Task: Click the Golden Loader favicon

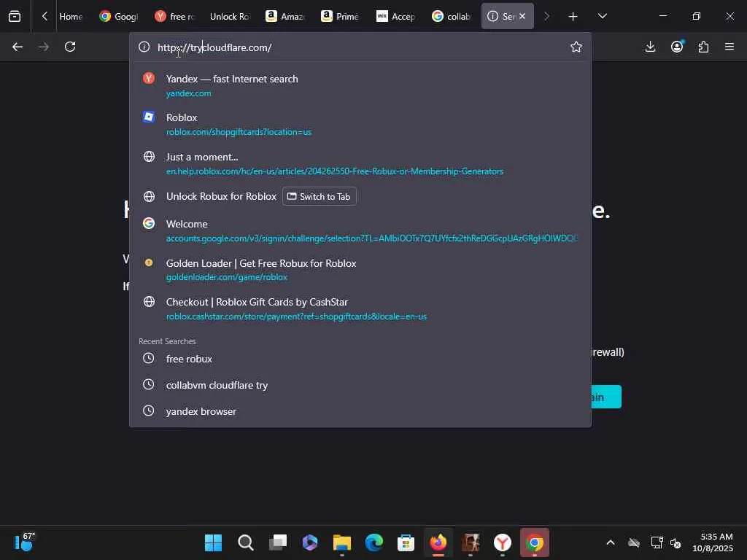Action: [x=149, y=262]
